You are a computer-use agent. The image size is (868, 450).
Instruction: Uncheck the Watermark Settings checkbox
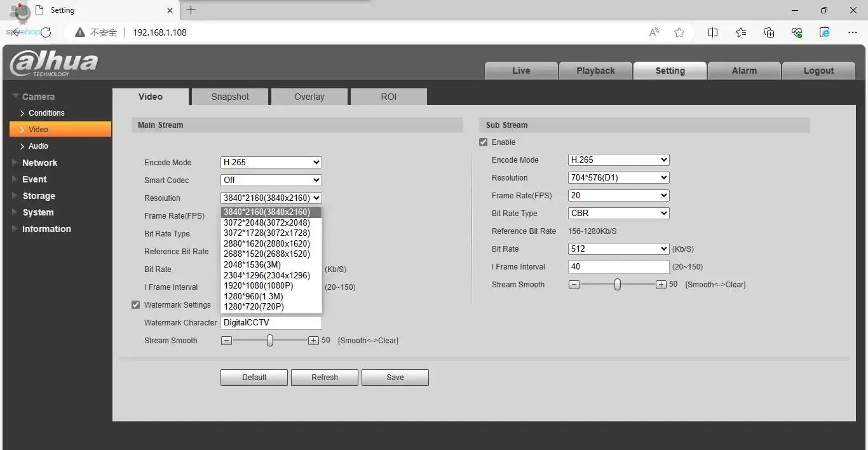pyautogui.click(x=135, y=304)
